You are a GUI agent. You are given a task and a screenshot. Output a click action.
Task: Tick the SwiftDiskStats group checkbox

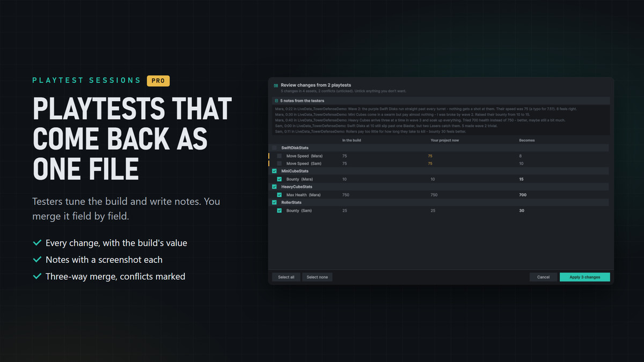pyautogui.click(x=274, y=147)
